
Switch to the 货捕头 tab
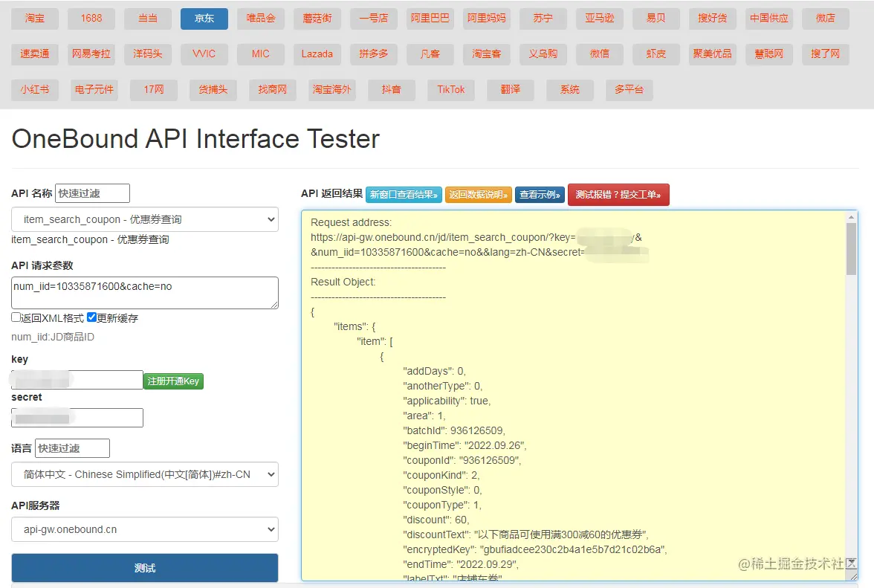(213, 90)
